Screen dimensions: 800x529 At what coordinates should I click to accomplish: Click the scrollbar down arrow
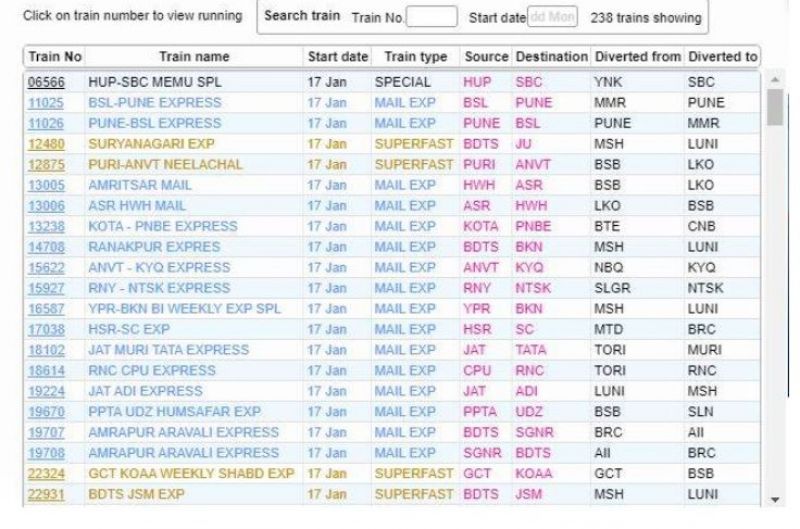coord(774,499)
